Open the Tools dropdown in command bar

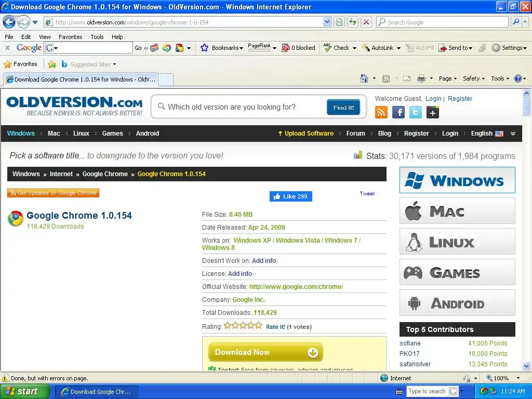500,78
